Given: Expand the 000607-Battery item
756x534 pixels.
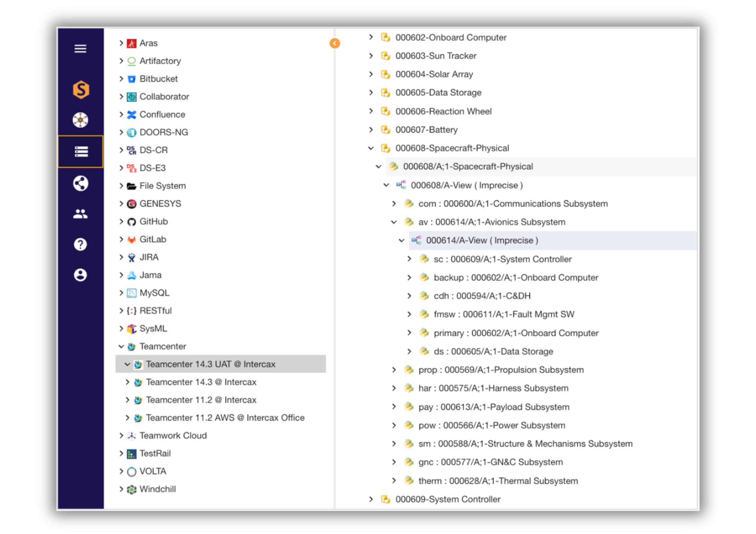Looking at the screenshot, I should click(371, 130).
